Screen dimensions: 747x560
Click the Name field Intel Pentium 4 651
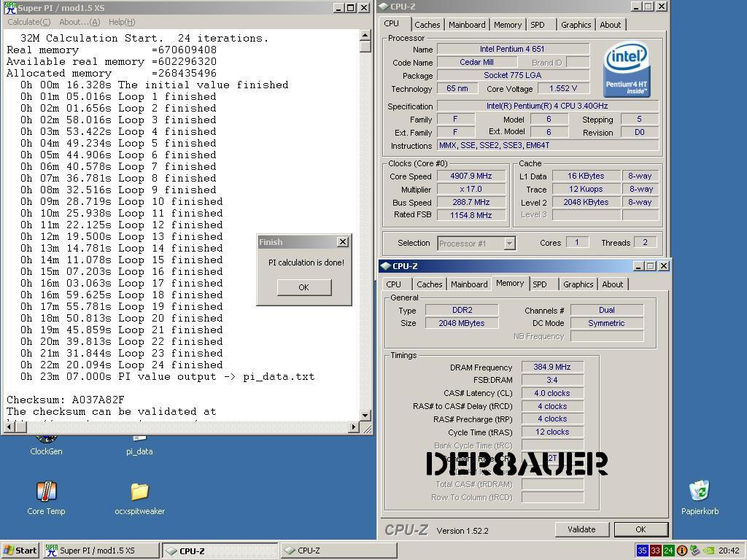click(513, 49)
